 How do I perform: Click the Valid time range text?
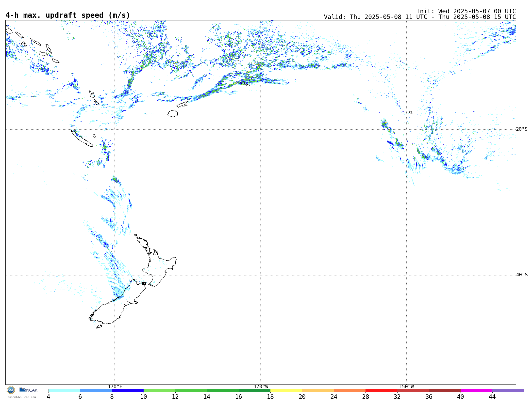click(x=420, y=17)
